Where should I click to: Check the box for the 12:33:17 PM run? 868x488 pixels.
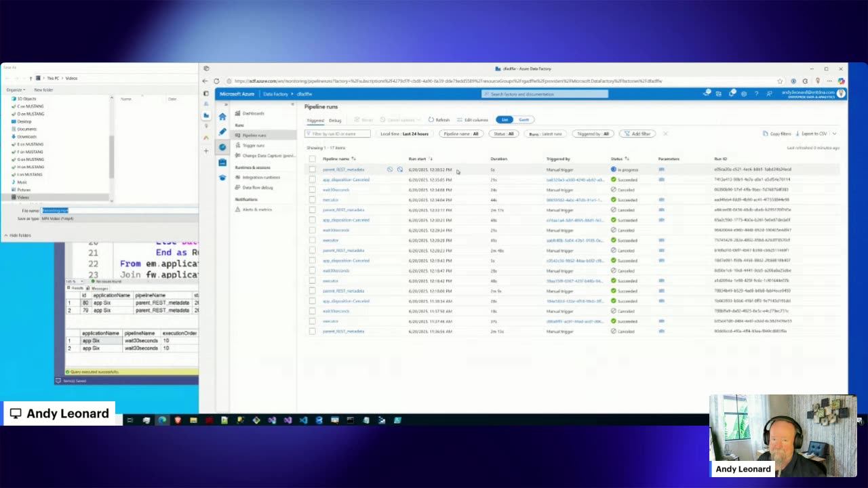point(312,210)
